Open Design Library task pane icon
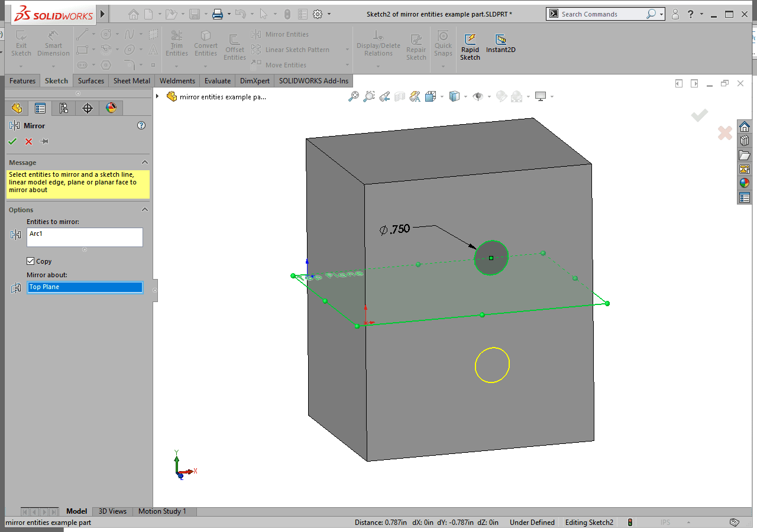Viewport: 757px width, 532px height. (745, 141)
